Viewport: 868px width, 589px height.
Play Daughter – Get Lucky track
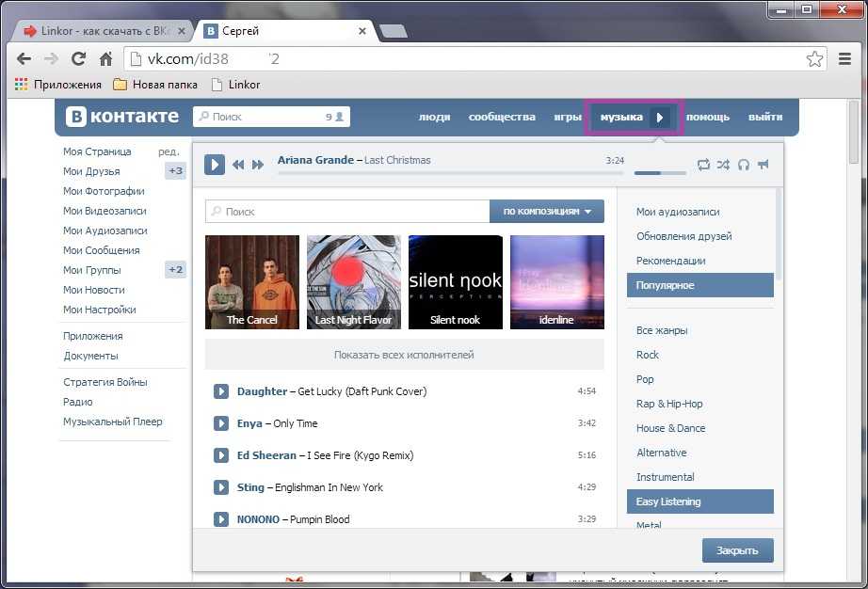click(x=221, y=391)
